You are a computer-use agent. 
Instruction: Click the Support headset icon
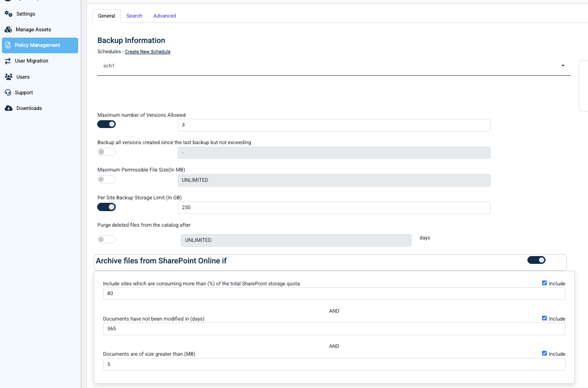click(x=8, y=92)
